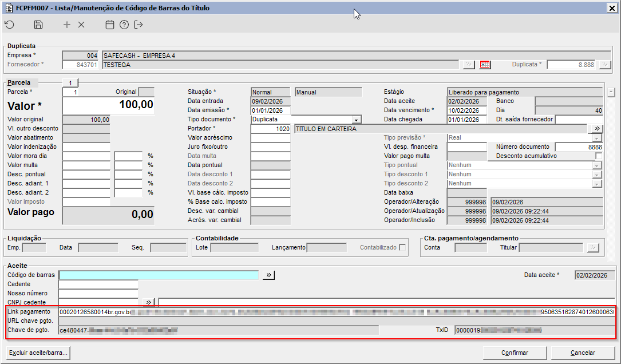This screenshot has height=364, width=621.
Task: Click the CNPJ cedente input field
Action: [98, 302]
